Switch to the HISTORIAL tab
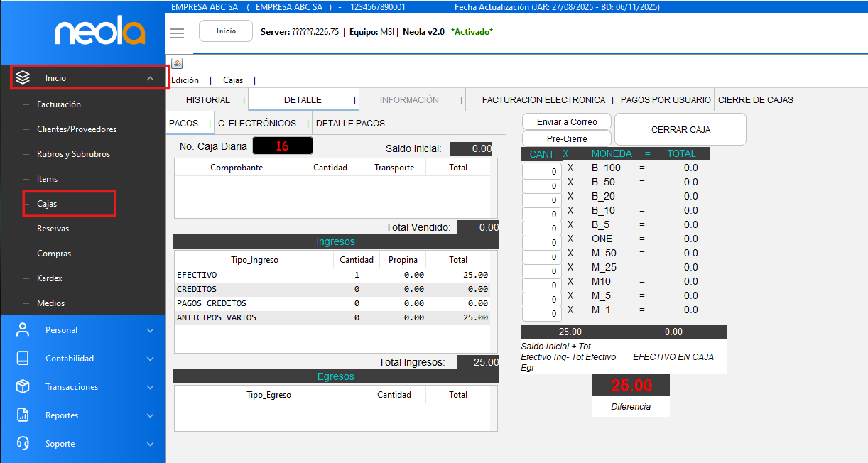 (207, 100)
